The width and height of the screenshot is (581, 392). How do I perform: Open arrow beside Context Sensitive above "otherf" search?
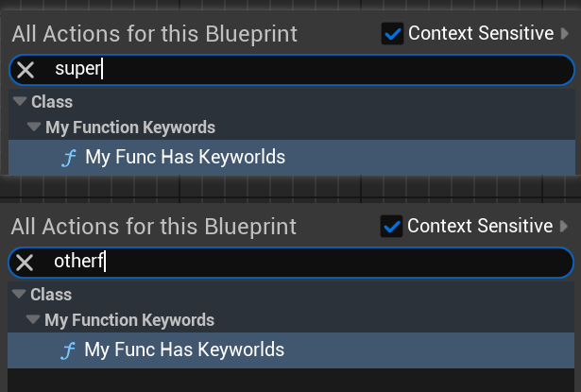[564, 227]
